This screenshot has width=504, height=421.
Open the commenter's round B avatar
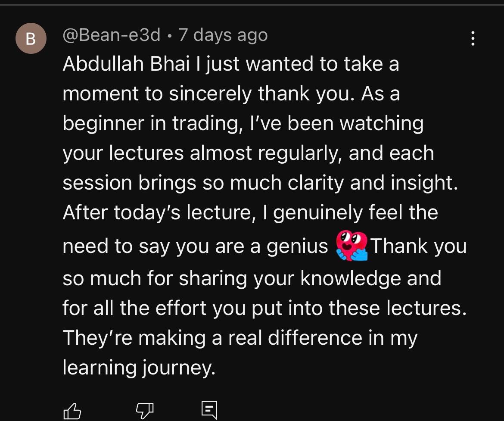click(x=31, y=38)
